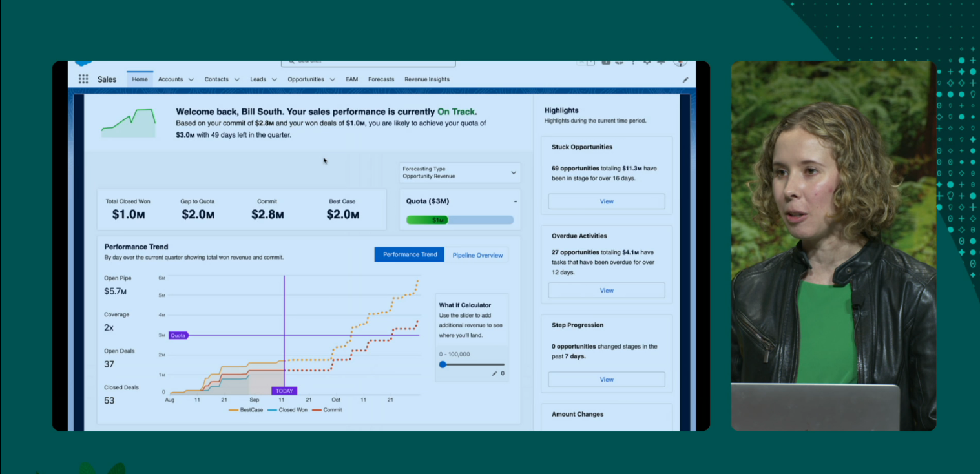This screenshot has height=474, width=980.
Task: Click the green On Track status text
Action: pyautogui.click(x=457, y=112)
